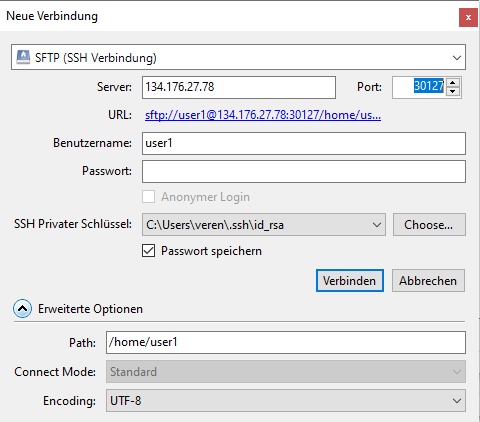The height and width of the screenshot is (422, 480).
Task: Click the Choose... button for private key
Action: (429, 225)
